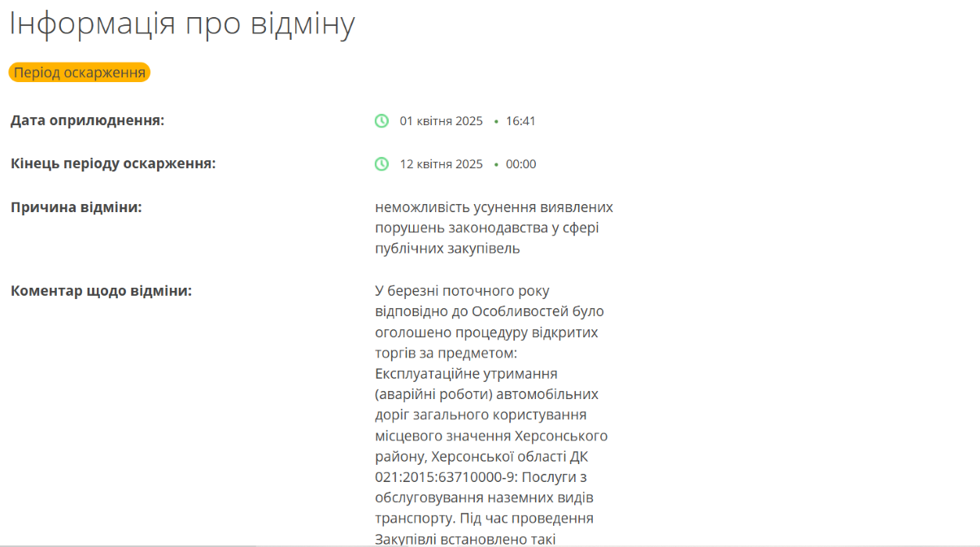Click the clock icon beside the publication date
Screen dimensions: 980x547
pos(381,121)
